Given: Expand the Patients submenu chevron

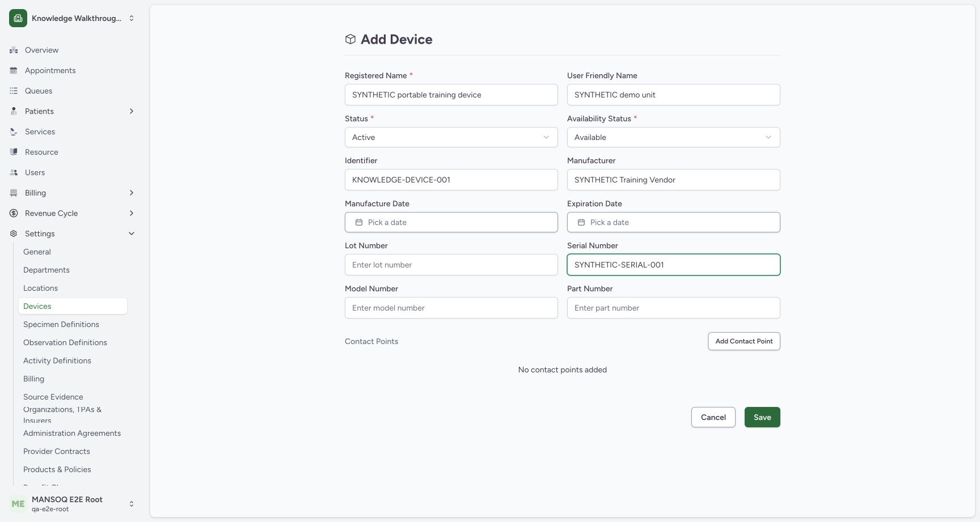Looking at the screenshot, I should coord(132,111).
